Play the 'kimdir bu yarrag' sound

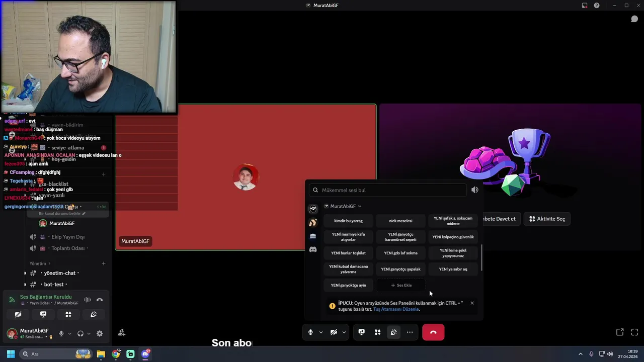click(x=348, y=221)
